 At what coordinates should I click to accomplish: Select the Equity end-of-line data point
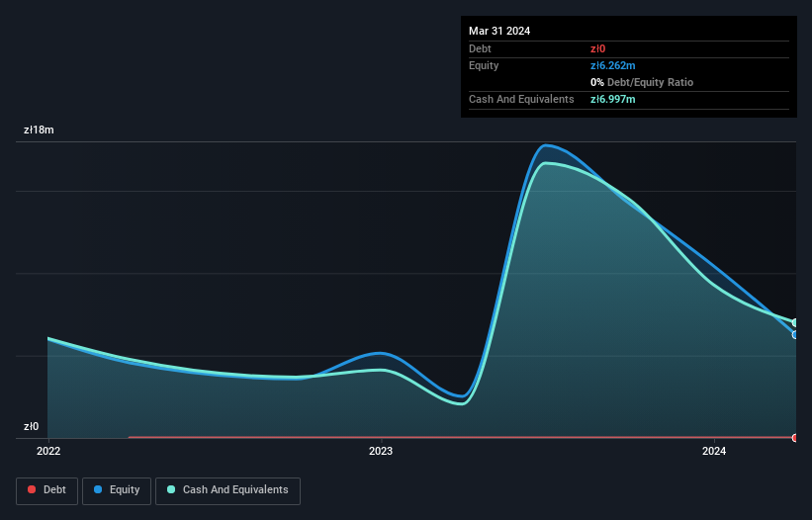point(795,335)
